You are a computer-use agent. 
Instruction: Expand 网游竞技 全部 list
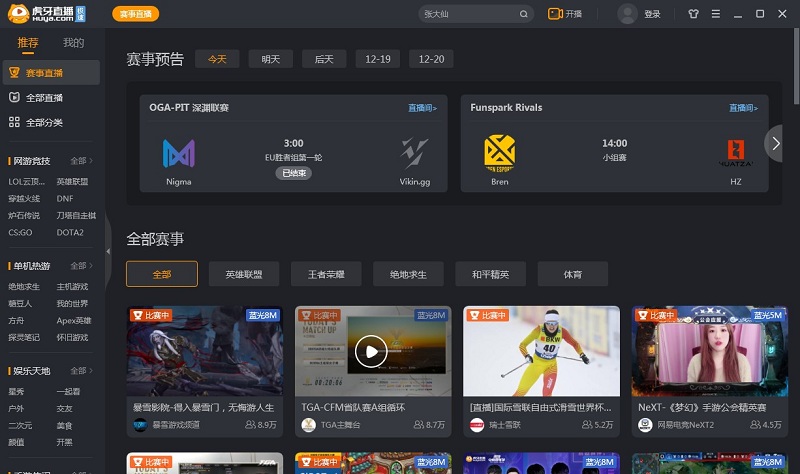(x=81, y=161)
